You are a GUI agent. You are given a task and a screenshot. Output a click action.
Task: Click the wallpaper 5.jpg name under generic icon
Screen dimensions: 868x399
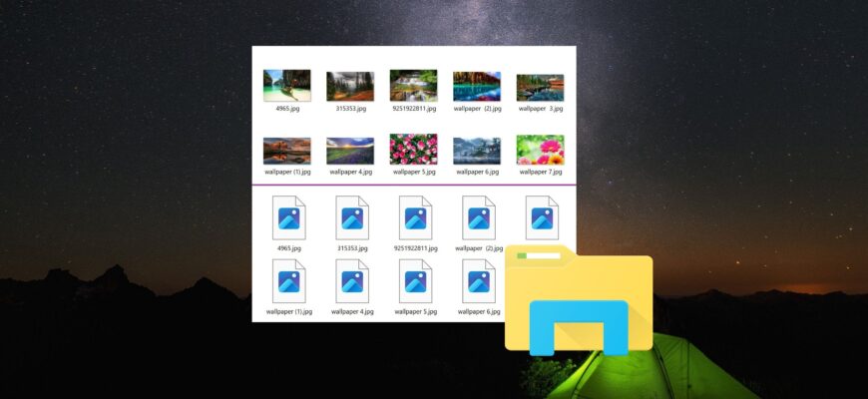(x=416, y=312)
